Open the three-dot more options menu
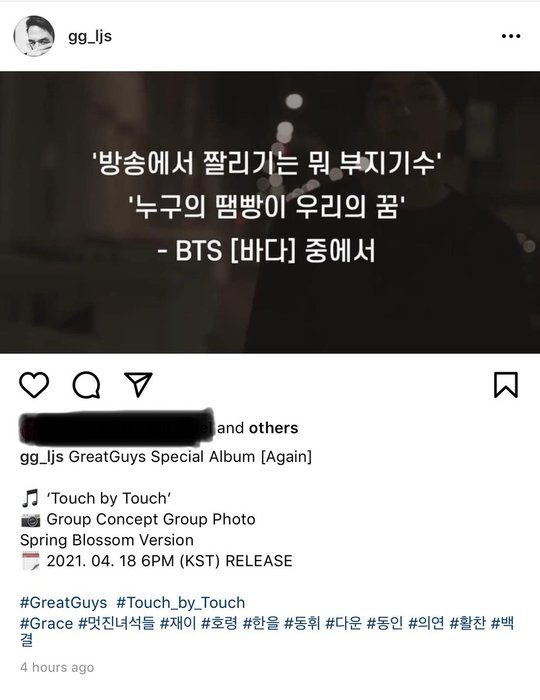Screen dimensions: 540x700 pos(511,36)
